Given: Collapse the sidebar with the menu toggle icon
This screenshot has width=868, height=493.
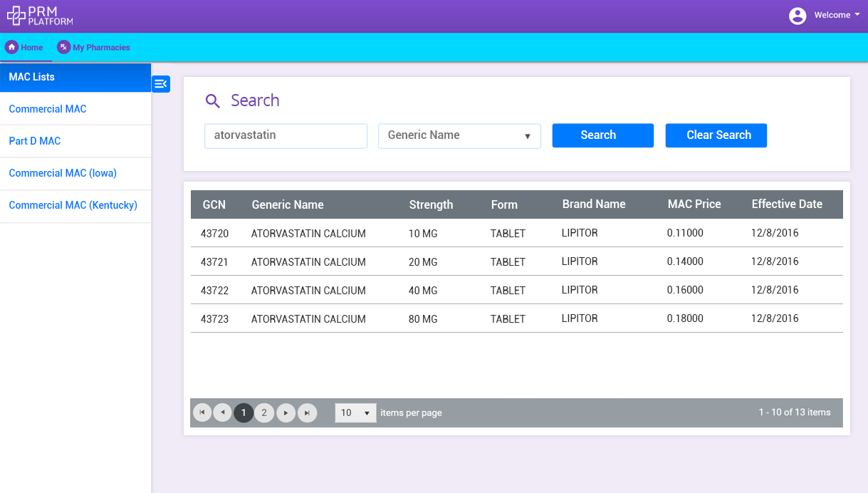Looking at the screenshot, I should point(161,84).
